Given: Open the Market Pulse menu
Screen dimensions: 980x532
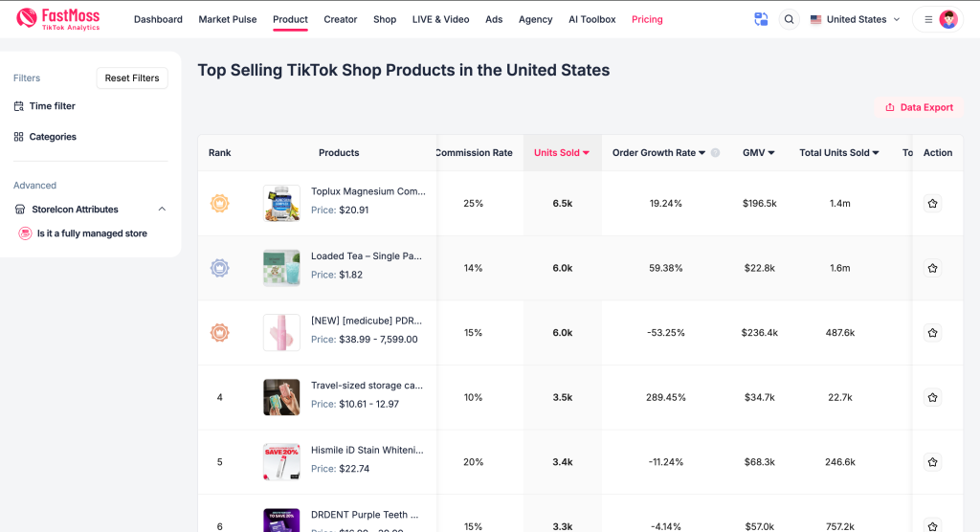Looking at the screenshot, I should point(228,19).
